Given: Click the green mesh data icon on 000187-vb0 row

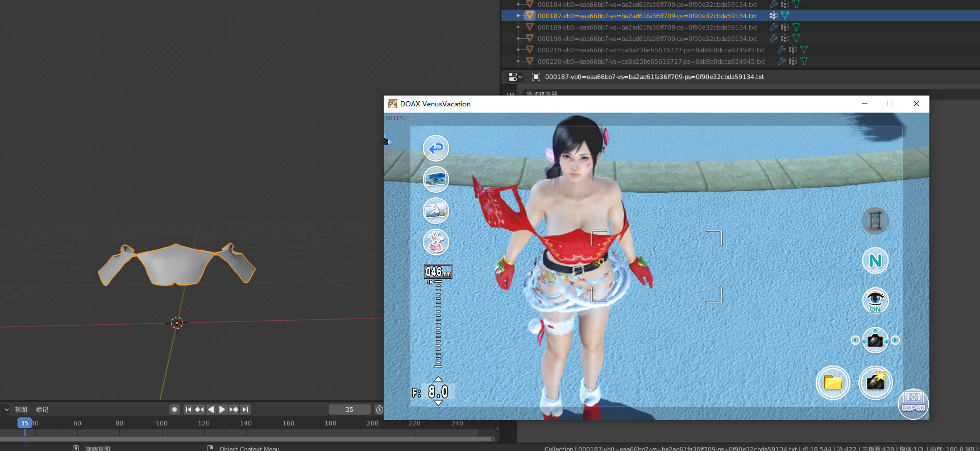Looking at the screenshot, I should click(x=785, y=16).
